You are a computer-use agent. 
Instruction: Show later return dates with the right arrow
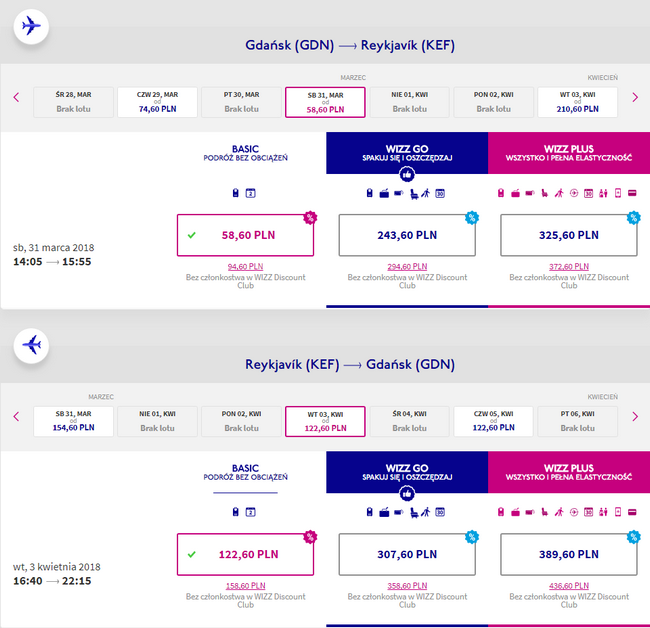(x=635, y=417)
